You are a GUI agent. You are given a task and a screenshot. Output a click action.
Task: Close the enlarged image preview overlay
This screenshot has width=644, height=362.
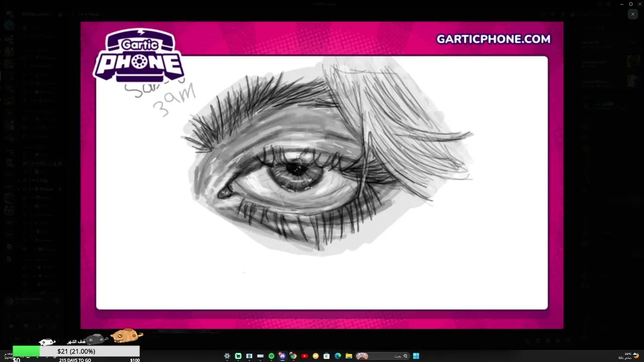[x=633, y=14]
